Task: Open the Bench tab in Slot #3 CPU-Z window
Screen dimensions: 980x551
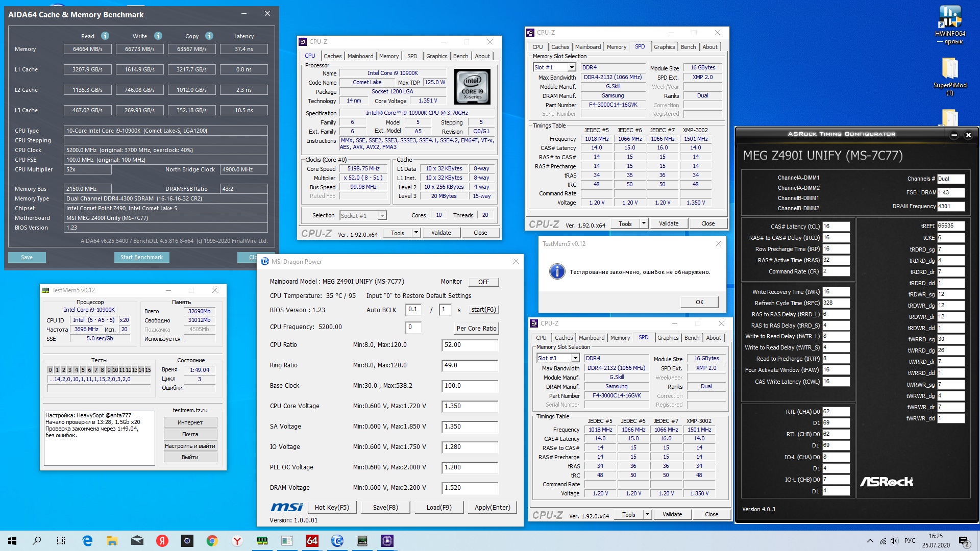Action: [692, 338]
